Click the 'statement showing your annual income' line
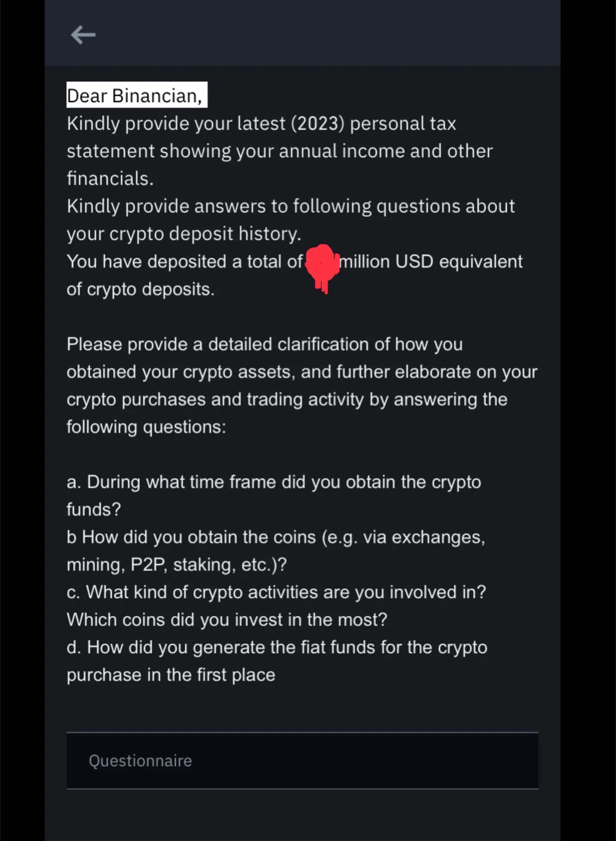Screen dimensions: 616x841 pos(279,151)
